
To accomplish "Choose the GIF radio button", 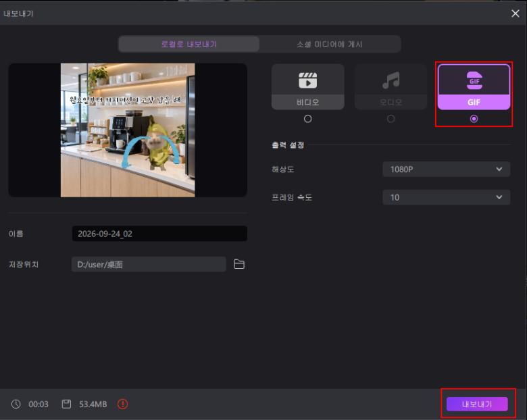I will [x=474, y=119].
